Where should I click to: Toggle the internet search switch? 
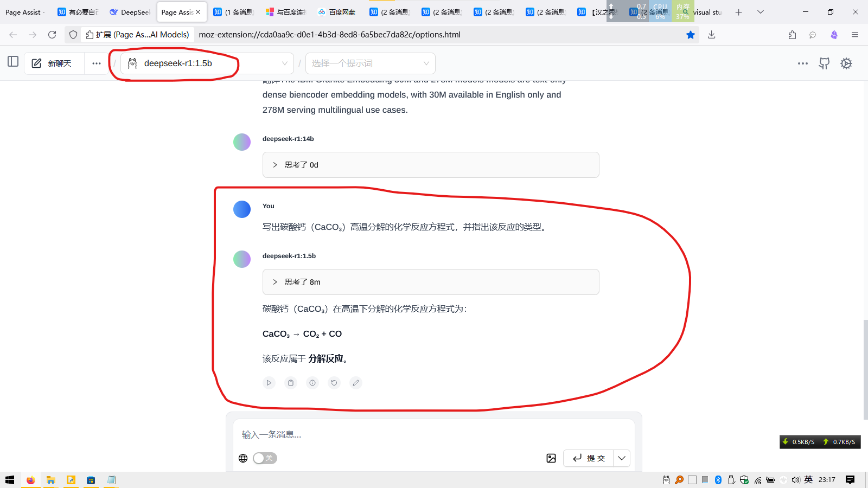click(x=265, y=458)
